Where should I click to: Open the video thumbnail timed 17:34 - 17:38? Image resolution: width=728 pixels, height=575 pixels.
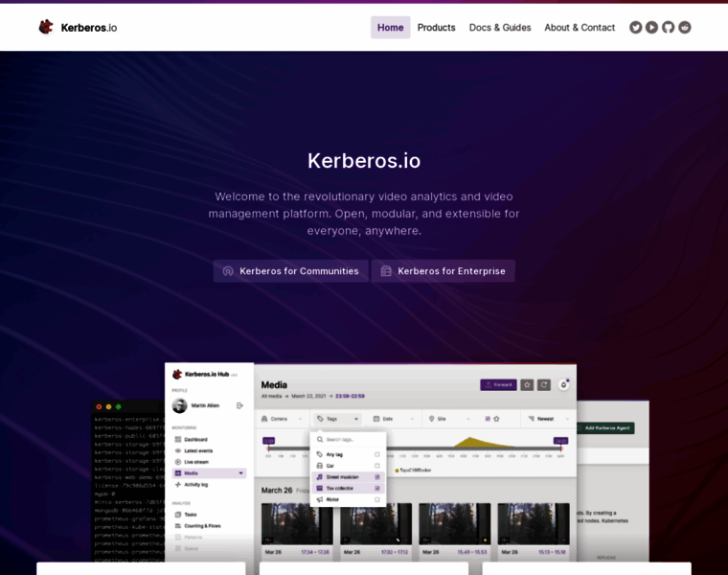(297, 523)
